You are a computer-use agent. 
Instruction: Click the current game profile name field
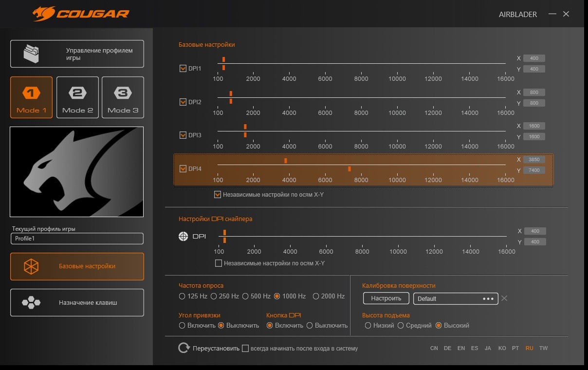[x=77, y=239]
